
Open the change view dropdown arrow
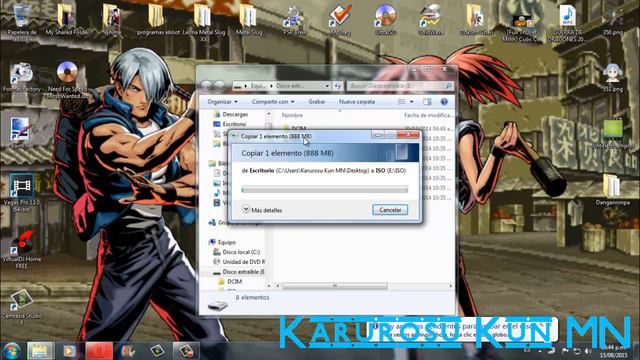pyautogui.click(x=411, y=102)
